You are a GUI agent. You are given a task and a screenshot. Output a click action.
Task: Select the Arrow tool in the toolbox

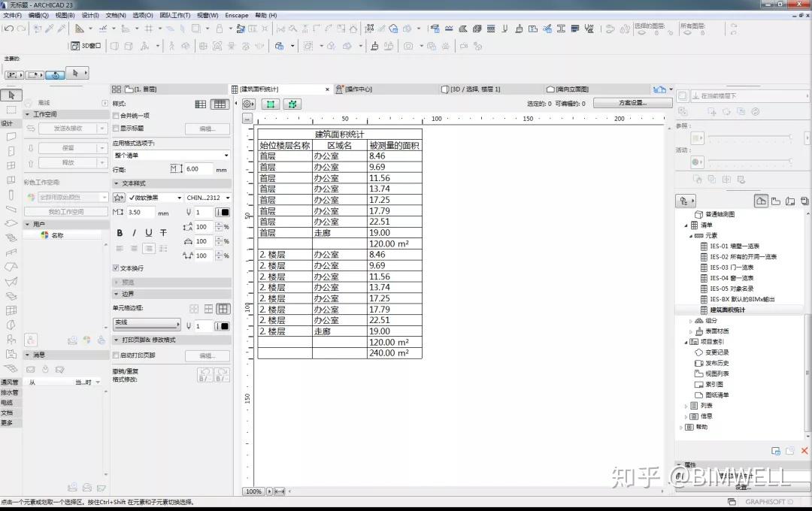coord(11,95)
